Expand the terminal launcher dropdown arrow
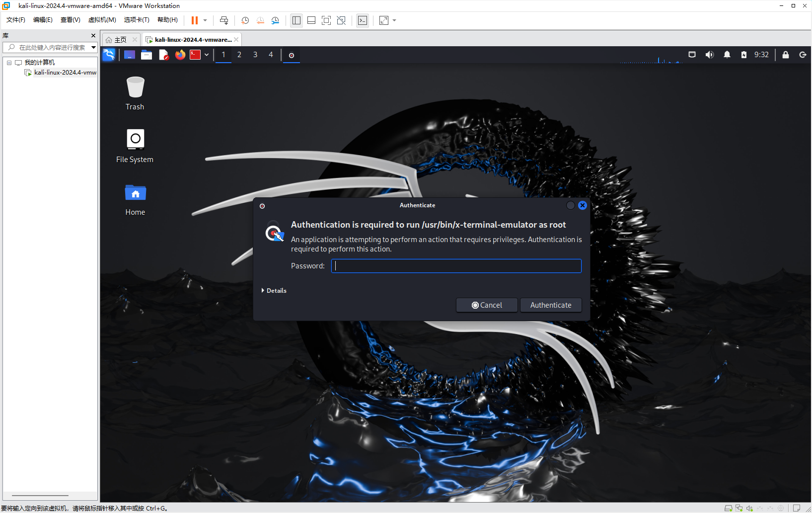 pyautogui.click(x=207, y=55)
